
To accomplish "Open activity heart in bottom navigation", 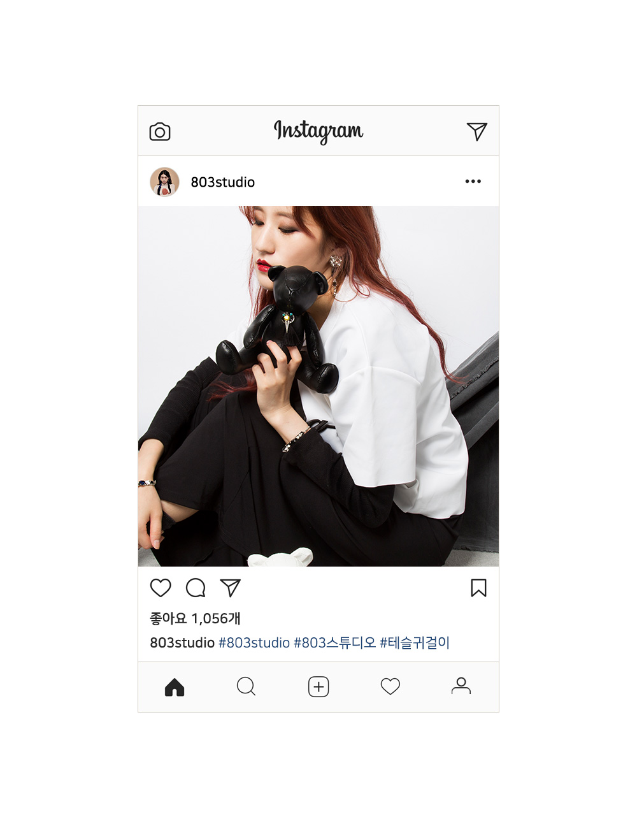I will coord(390,686).
